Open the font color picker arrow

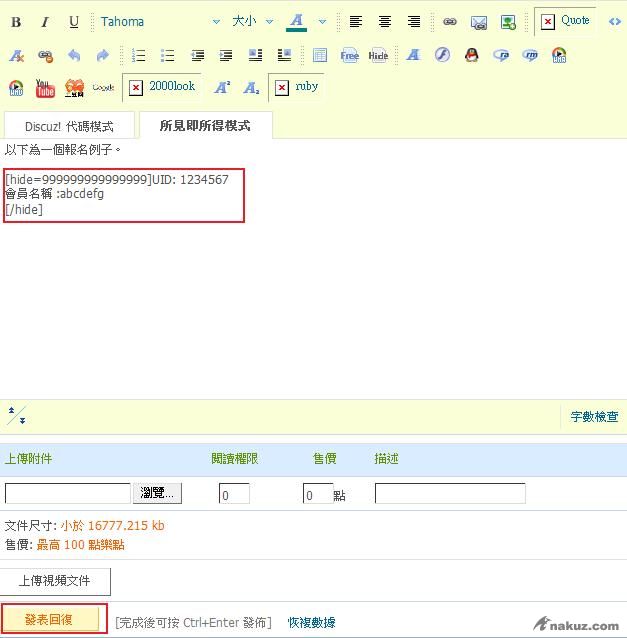point(322,22)
